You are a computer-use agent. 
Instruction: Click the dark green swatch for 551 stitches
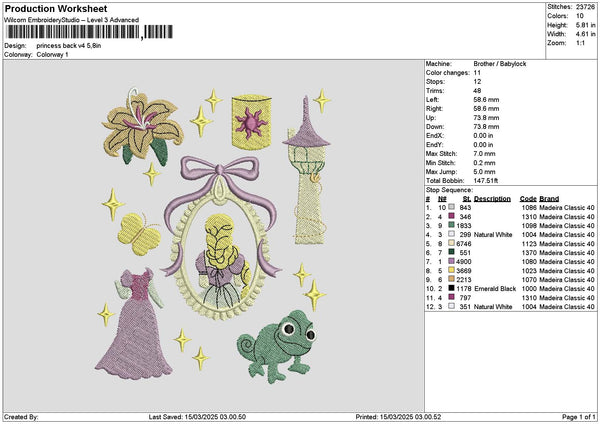pos(452,252)
